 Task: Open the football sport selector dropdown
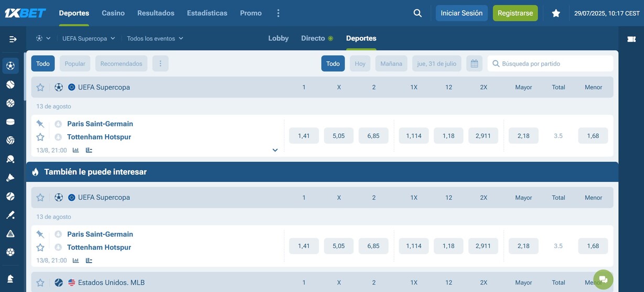pos(43,38)
